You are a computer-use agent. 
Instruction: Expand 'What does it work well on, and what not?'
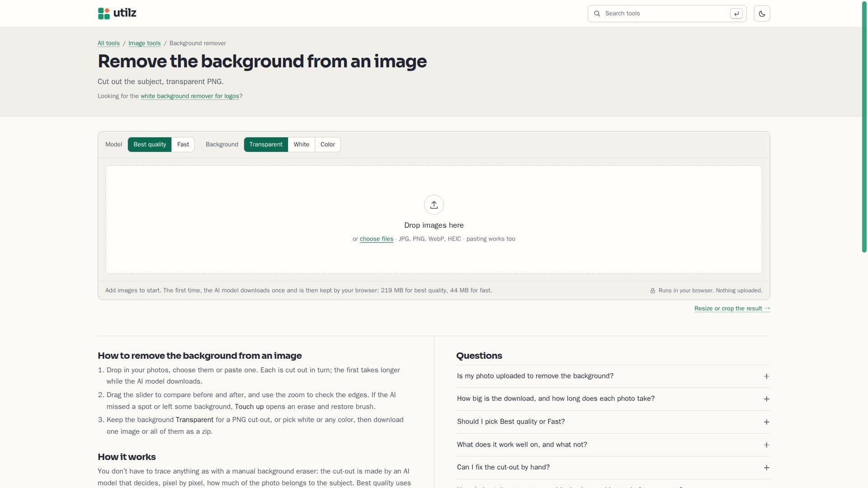coord(613,445)
